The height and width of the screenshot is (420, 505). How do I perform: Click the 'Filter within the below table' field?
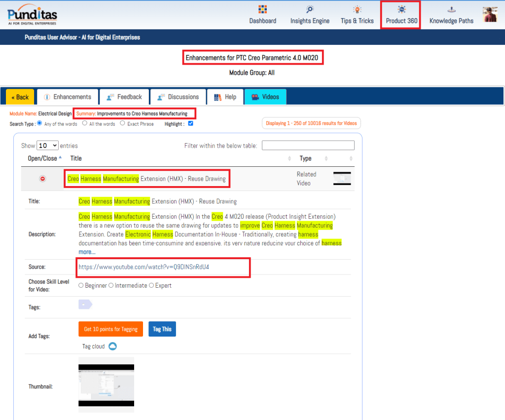tap(308, 146)
